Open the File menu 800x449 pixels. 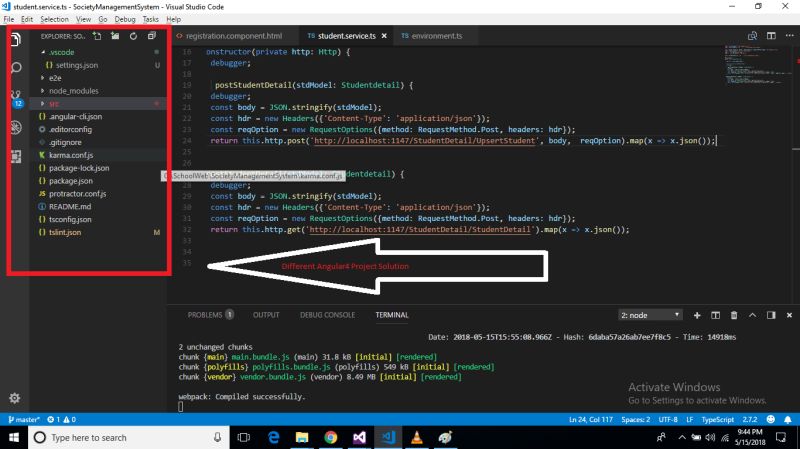click(9, 19)
